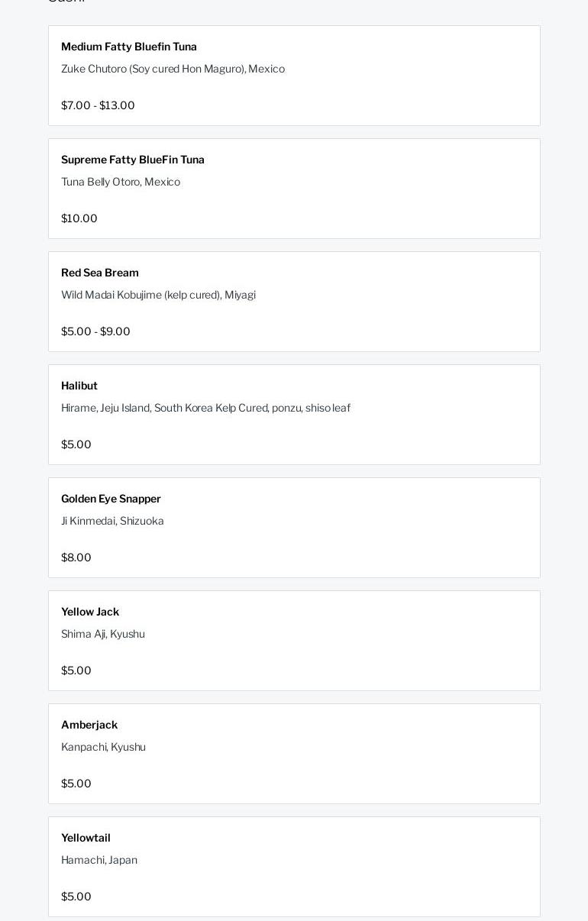
Task: Click the Halibut item title
Action: (x=79, y=386)
